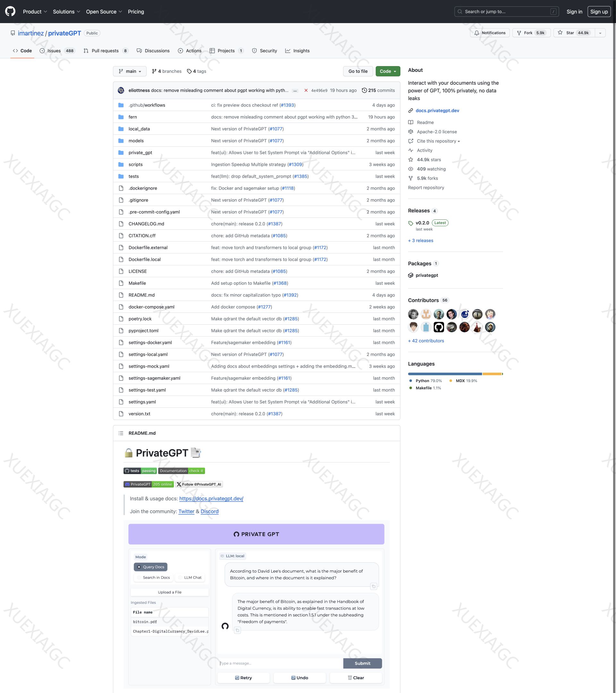Click the GitHub Octocat logo
This screenshot has width=616, height=693.
click(x=10, y=12)
